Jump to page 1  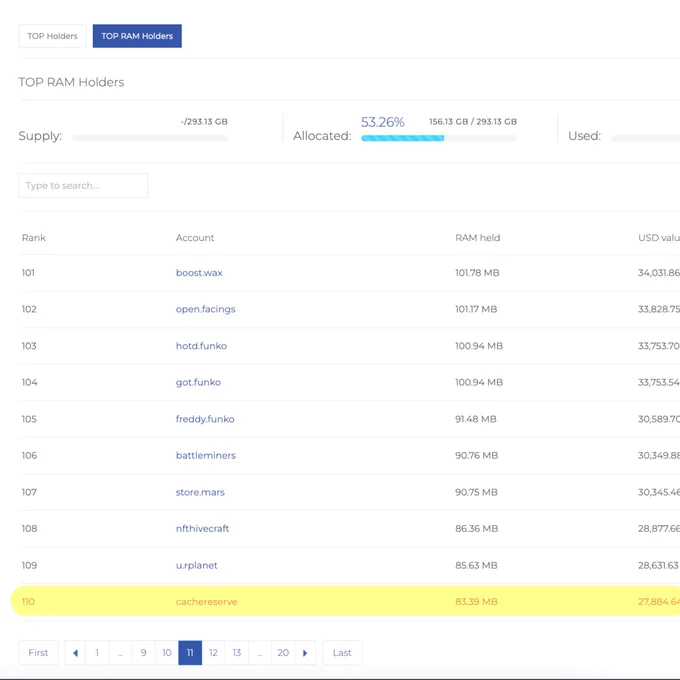pyautogui.click(x=97, y=653)
